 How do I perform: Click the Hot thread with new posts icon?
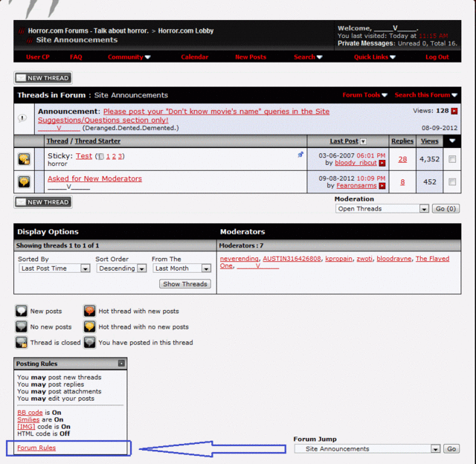[89, 311]
